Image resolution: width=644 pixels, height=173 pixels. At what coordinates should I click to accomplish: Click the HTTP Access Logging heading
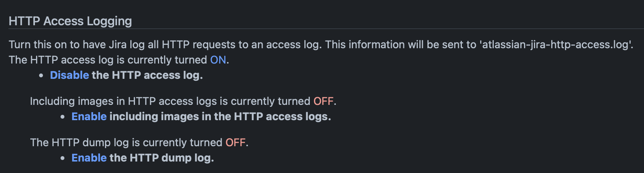pyautogui.click(x=70, y=21)
